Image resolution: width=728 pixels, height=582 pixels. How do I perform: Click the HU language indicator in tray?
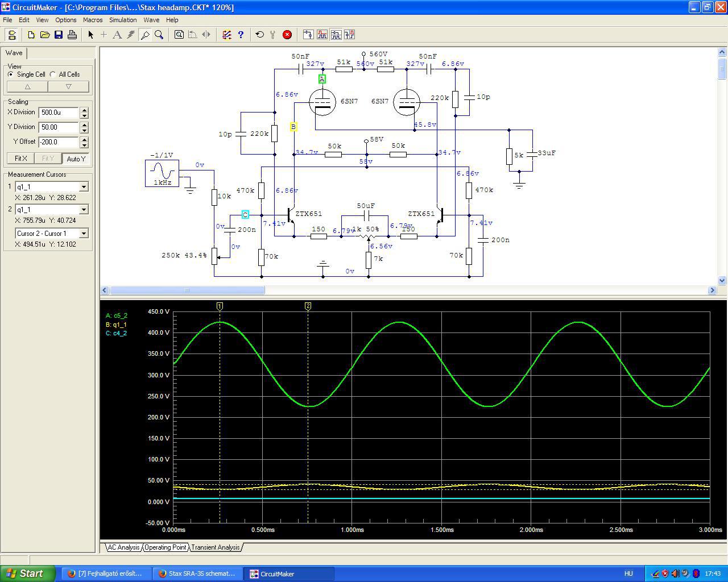click(x=628, y=573)
